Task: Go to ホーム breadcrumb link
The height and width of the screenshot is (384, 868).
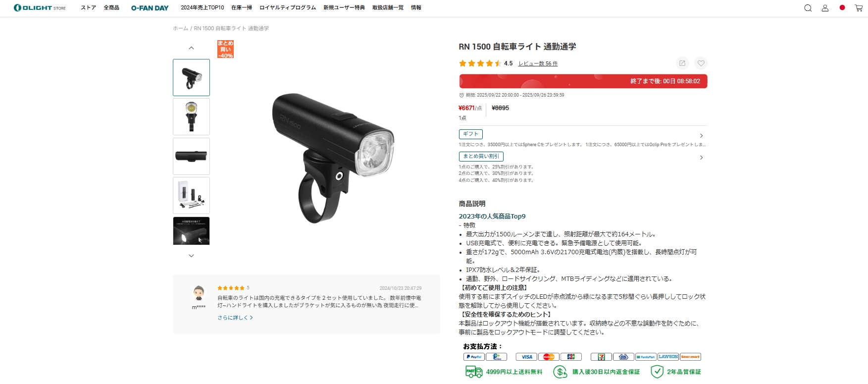Action: (180, 28)
